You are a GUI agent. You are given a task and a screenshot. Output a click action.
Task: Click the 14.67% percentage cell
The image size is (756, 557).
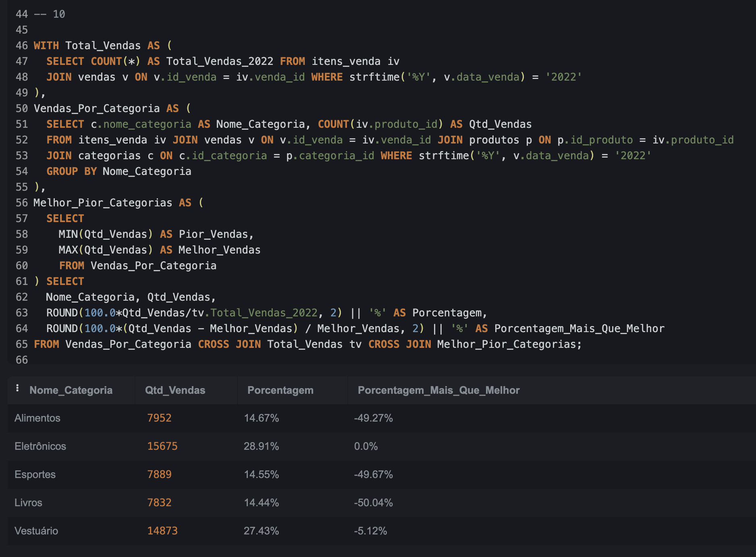coord(262,418)
